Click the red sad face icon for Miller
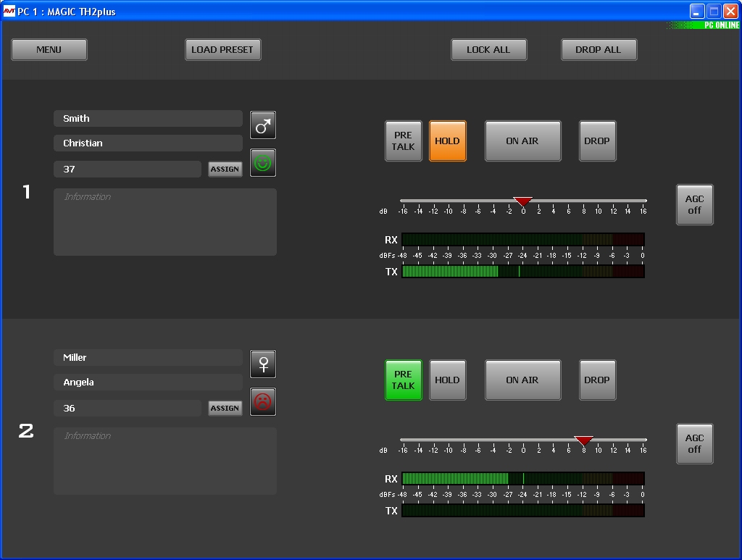The width and height of the screenshot is (742, 560). coord(263,402)
